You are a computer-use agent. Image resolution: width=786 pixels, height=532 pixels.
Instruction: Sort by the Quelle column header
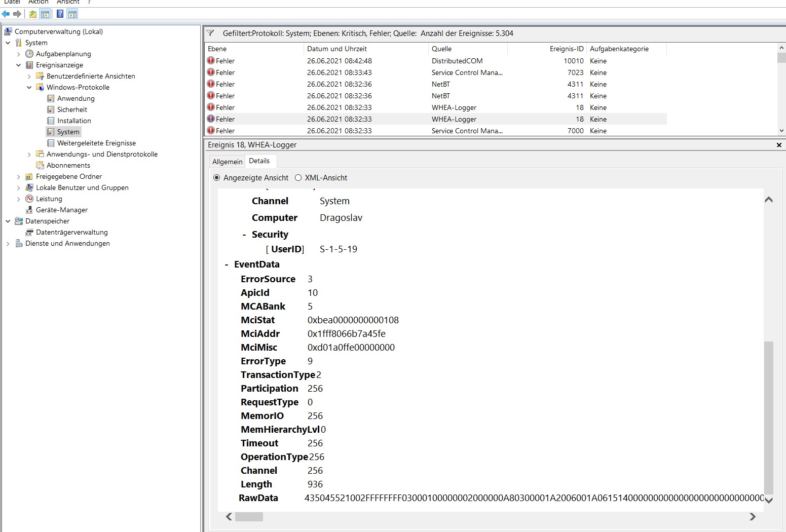coord(468,49)
